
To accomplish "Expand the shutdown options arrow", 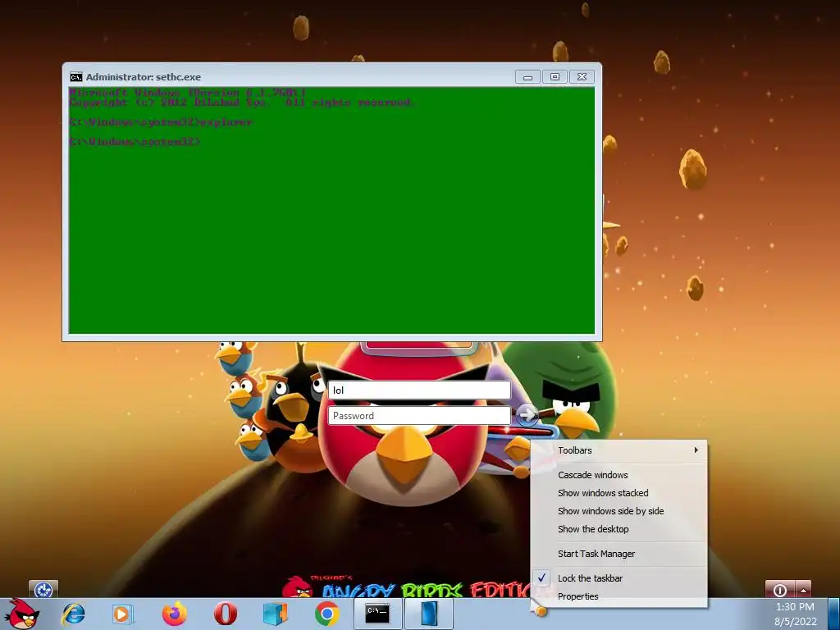I will point(803,590).
